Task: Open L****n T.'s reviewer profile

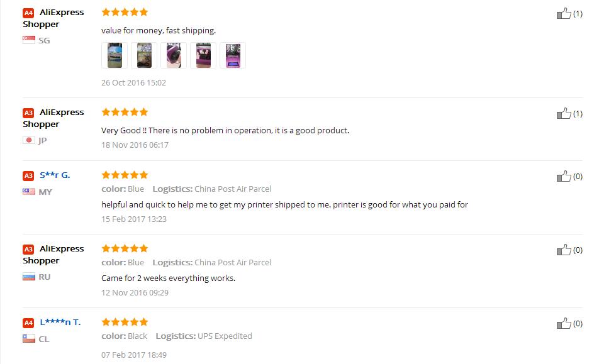Action: click(60, 322)
